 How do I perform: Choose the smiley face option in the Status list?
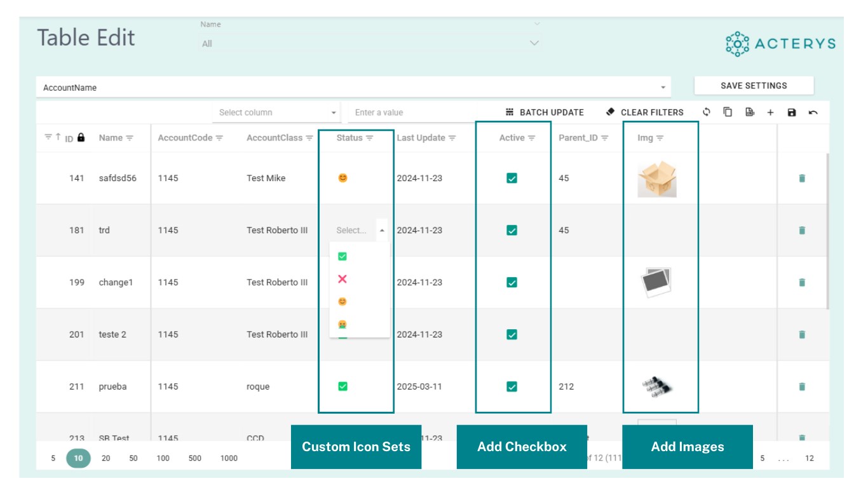(342, 302)
